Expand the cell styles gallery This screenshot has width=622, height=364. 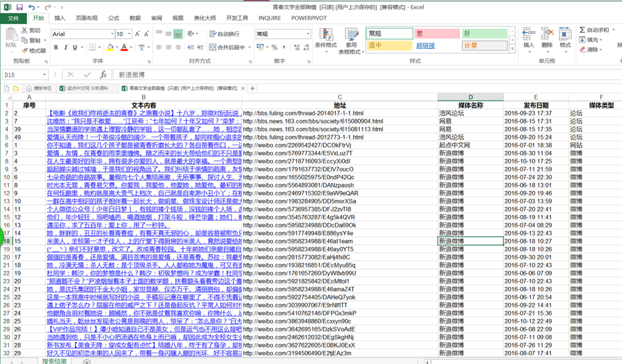click(512, 49)
